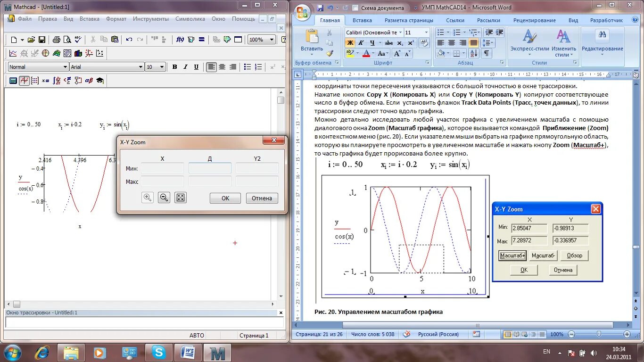Toggle Word bold (Ж) button
The image size is (644, 362).
[350, 43]
